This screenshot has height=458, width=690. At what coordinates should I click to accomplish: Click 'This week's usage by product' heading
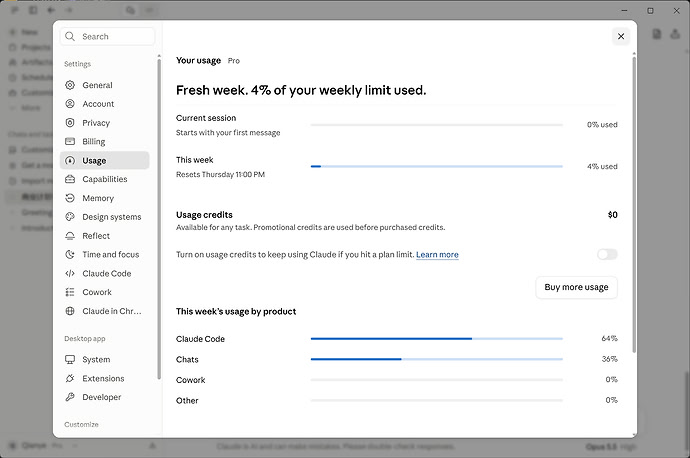pos(236,311)
